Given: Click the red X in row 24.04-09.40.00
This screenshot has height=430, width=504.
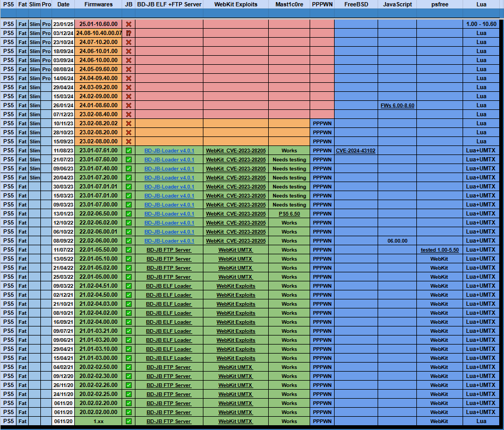Looking at the screenshot, I should point(129,78).
